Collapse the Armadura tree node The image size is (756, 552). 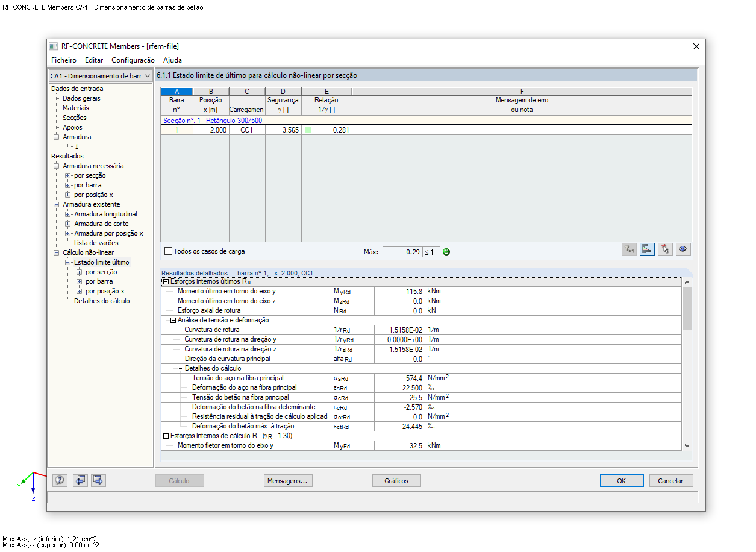point(57,137)
